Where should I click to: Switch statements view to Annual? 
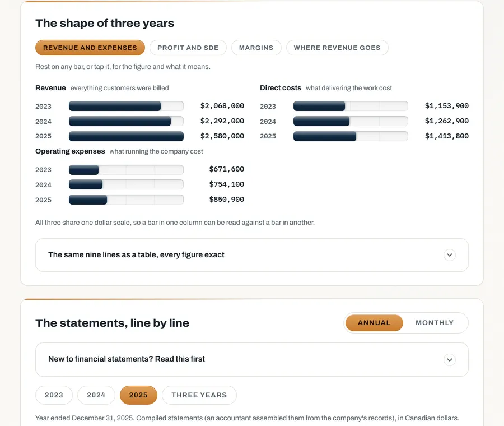(374, 323)
